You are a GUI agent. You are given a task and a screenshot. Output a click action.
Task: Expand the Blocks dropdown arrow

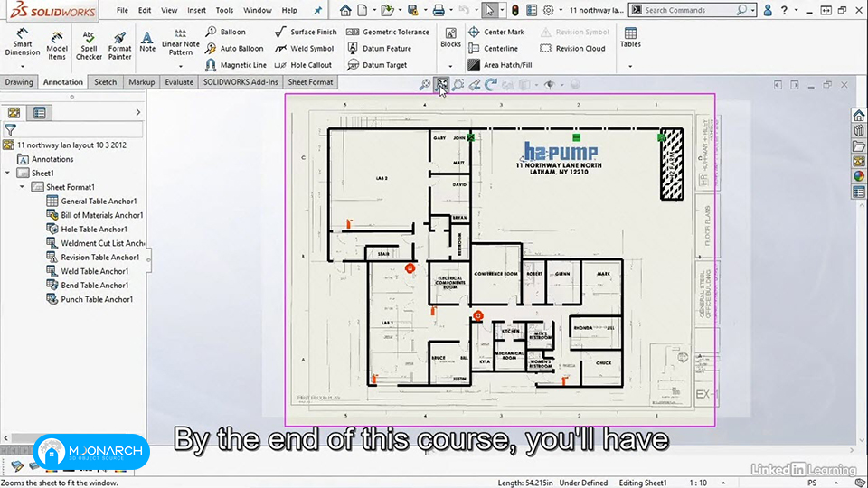(x=450, y=66)
